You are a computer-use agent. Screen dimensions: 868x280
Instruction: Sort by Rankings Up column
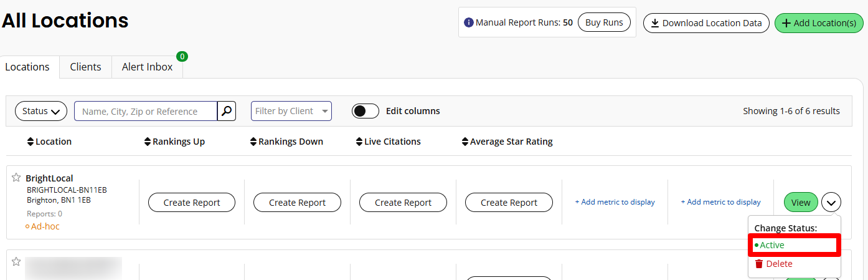(148, 142)
